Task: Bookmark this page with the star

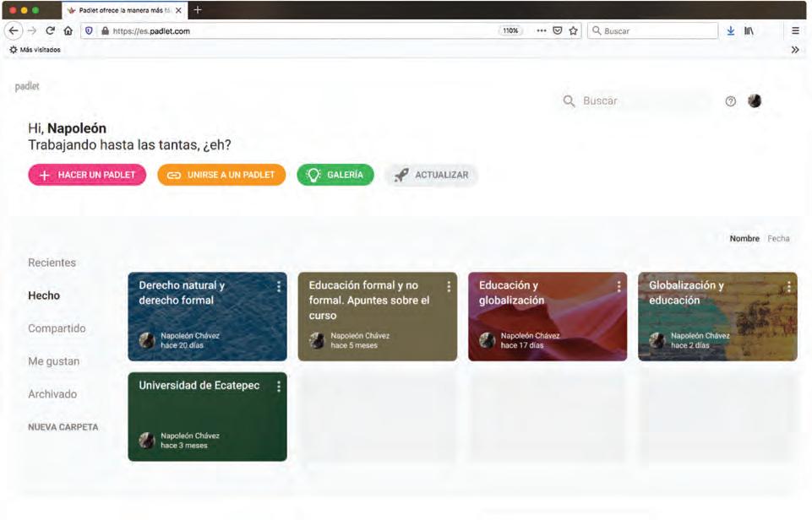Action: point(573,30)
